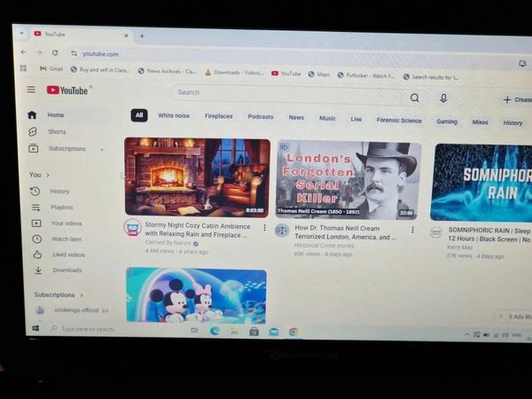532x399 pixels.
Task: Click the YouTube search input field
Action: [284, 92]
